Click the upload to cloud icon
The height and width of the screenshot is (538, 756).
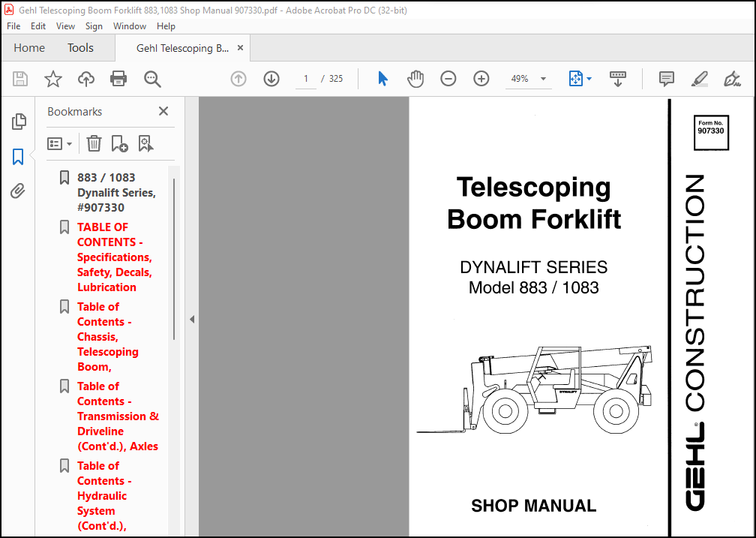85,79
